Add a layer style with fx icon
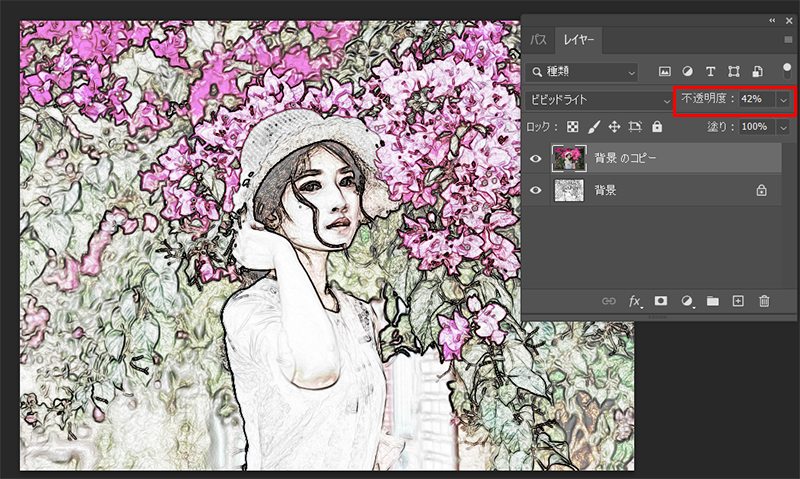 [x=635, y=301]
